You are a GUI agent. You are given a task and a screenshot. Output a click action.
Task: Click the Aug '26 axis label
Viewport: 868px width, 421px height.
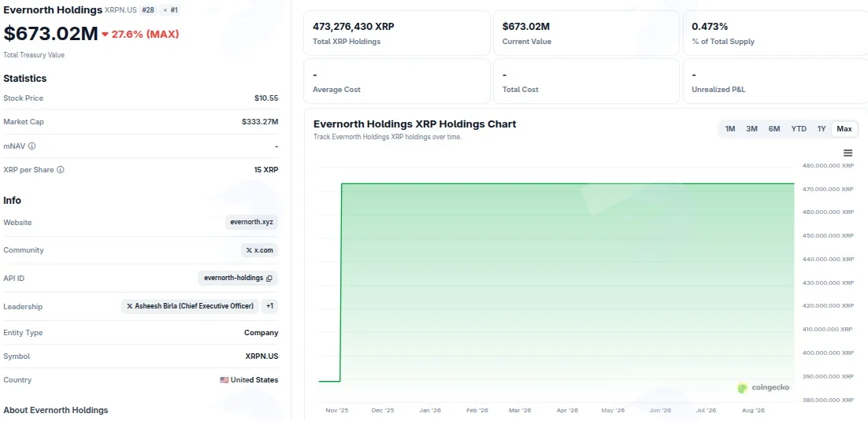tap(753, 411)
